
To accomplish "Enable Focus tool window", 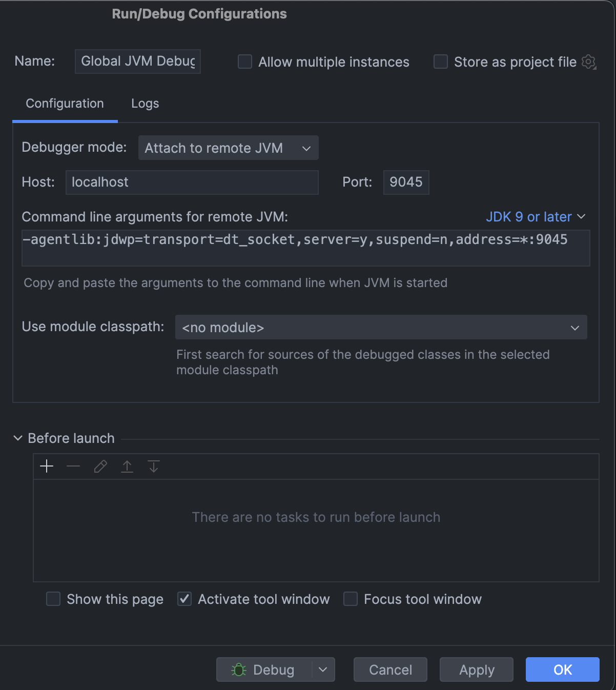I will pos(351,599).
